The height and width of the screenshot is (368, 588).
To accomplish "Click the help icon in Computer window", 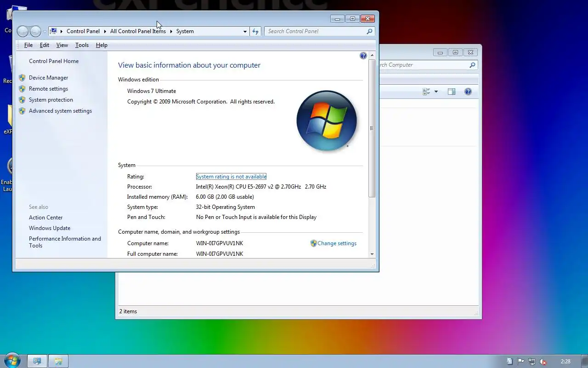I will (x=468, y=92).
